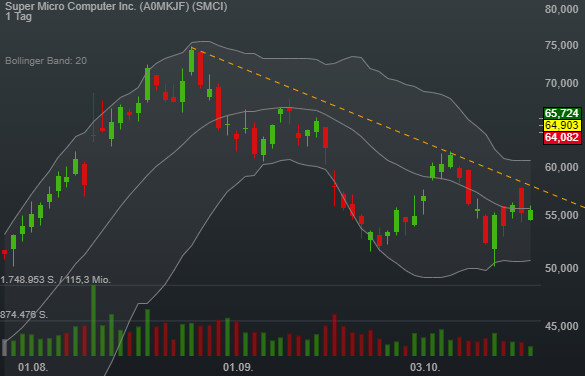Click the gray first volume bar
Image resolution: width=585 pixels, height=376 pixels.
(x=4, y=347)
